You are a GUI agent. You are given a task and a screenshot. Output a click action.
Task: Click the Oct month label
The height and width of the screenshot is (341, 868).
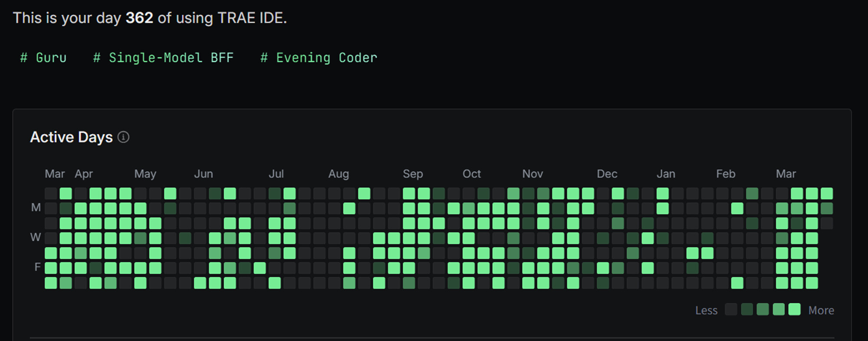(x=472, y=174)
